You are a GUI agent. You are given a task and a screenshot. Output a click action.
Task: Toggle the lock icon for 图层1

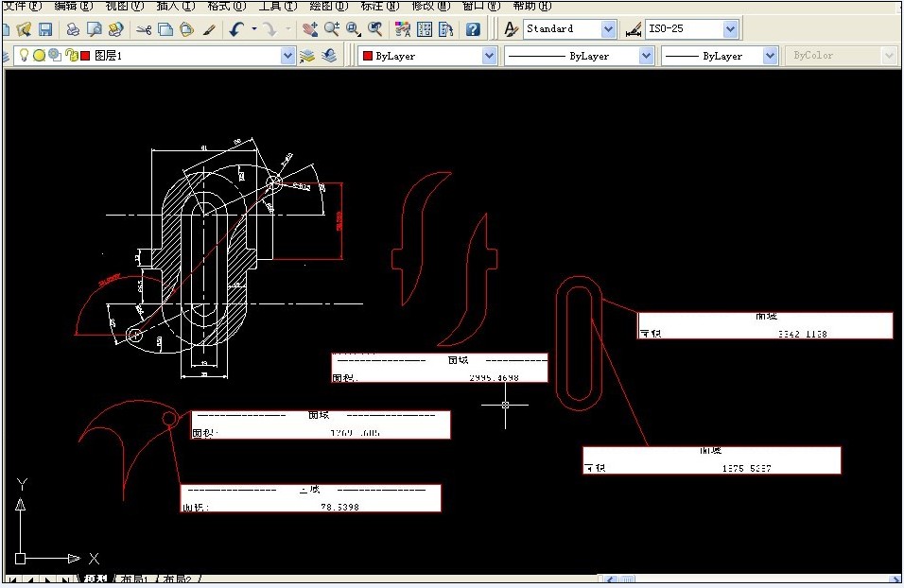pos(72,56)
